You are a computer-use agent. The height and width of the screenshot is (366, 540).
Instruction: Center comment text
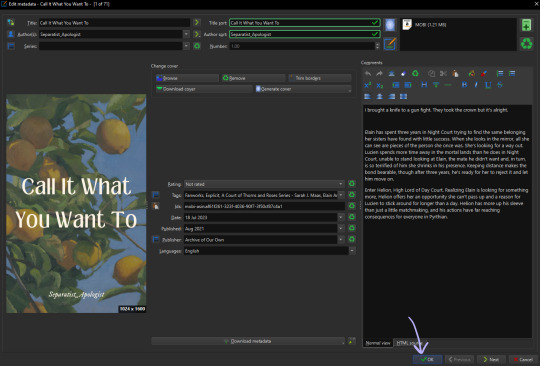380,96
